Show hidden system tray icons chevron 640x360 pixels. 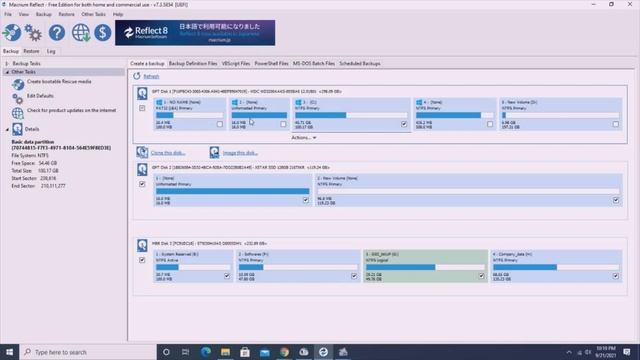click(569, 352)
